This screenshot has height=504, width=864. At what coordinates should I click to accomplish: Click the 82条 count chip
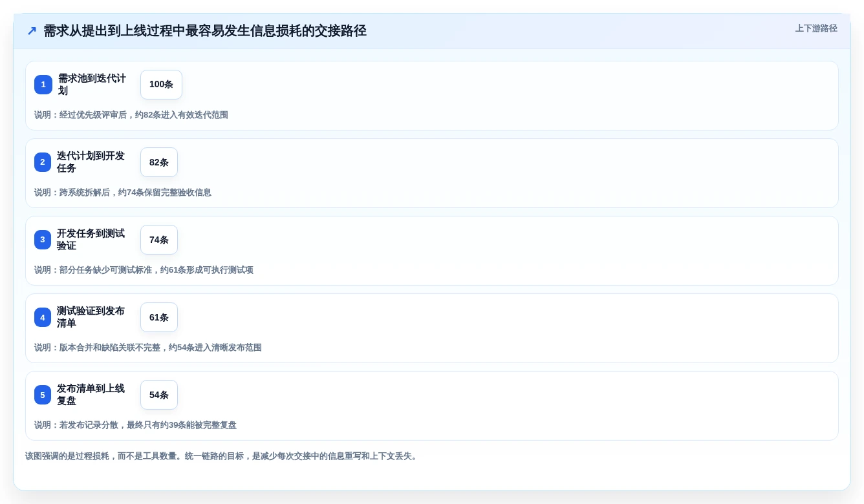pyautogui.click(x=159, y=162)
